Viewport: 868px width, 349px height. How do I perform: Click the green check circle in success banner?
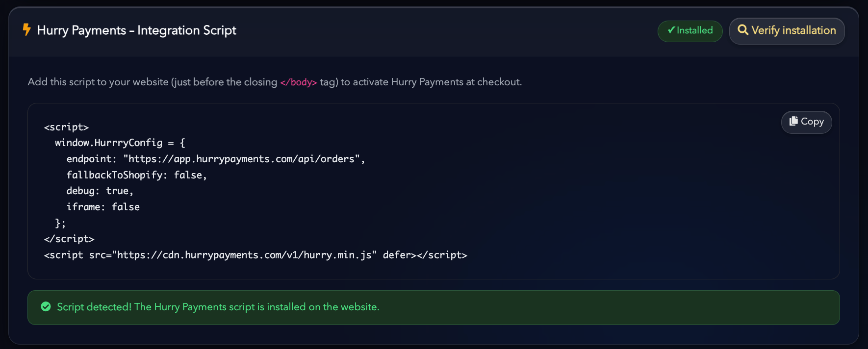tap(46, 307)
